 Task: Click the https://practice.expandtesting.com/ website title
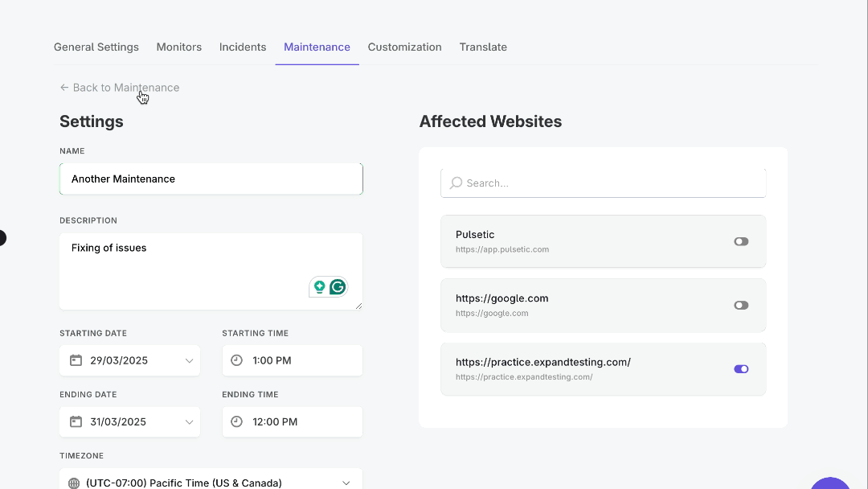pos(543,362)
